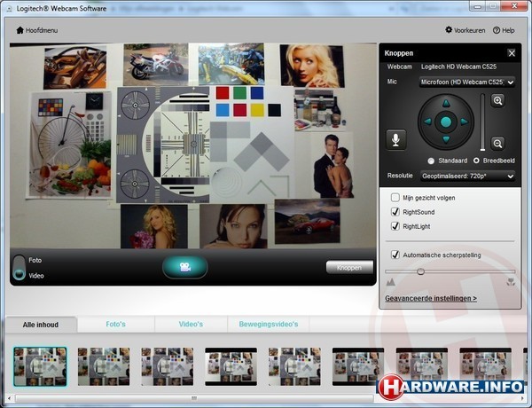The image size is (532, 408).
Task: Click gallery horizontal scrollbar handle
Action: [x=194, y=398]
